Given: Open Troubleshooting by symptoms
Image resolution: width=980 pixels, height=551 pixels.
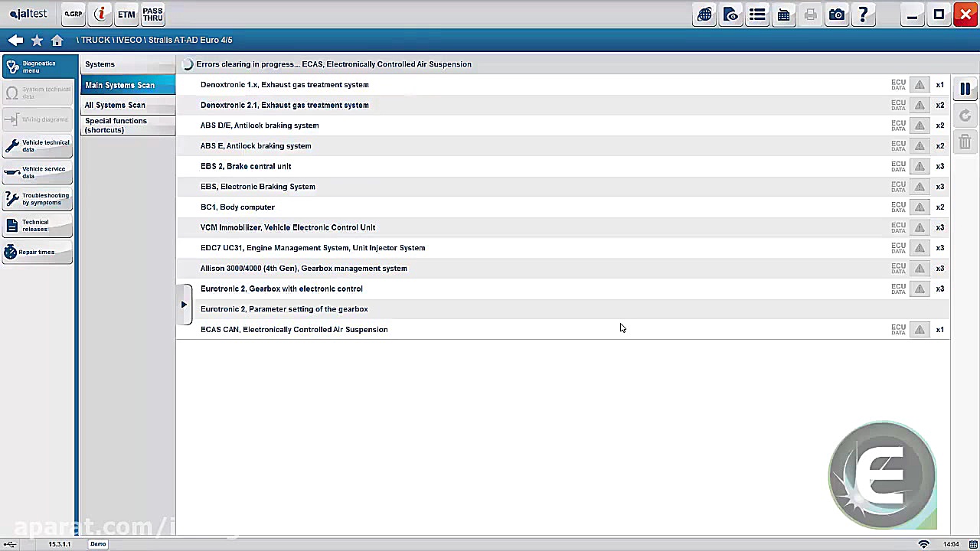Looking at the screenshot, I should pos(38,199).
